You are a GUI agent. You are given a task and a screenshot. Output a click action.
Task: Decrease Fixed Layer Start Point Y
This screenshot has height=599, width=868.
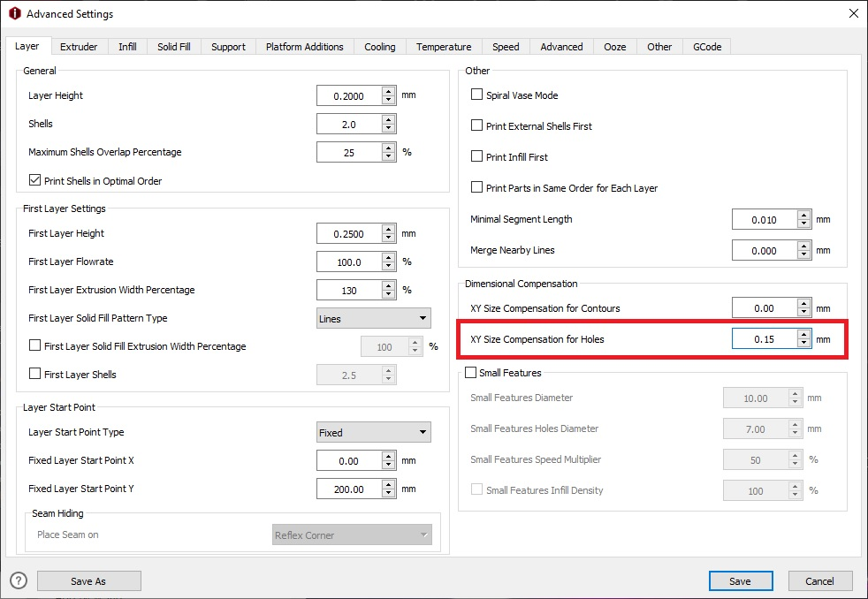[x=388, y=494]
